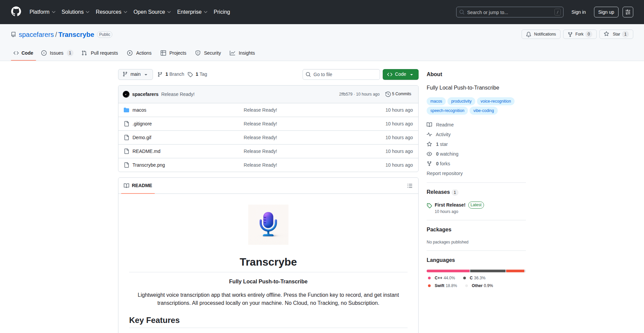
Task: Expand the Solutions menu
Action: (x=75, y=12)
